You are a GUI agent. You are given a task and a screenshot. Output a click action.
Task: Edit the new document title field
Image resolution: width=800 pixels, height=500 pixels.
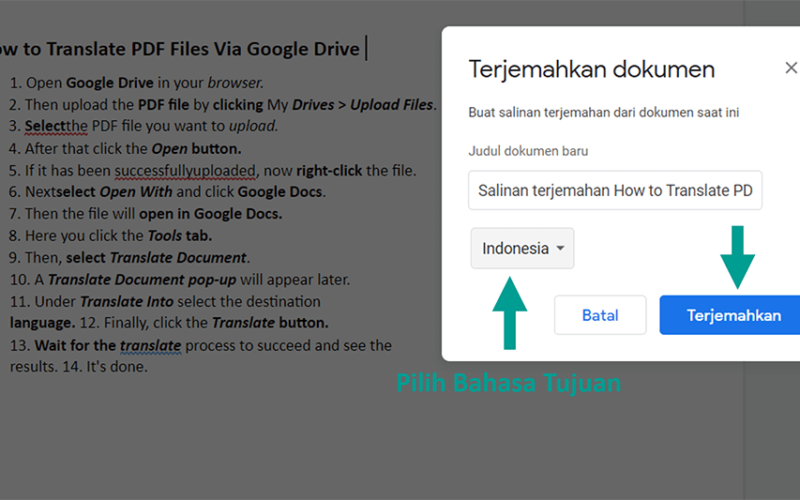[x=615, y=190]
